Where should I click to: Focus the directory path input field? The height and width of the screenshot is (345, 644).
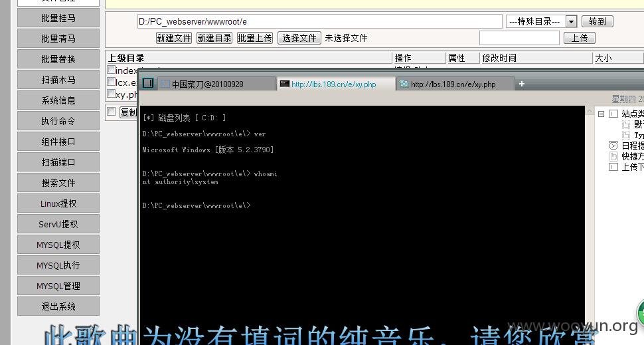click(319, 21)
